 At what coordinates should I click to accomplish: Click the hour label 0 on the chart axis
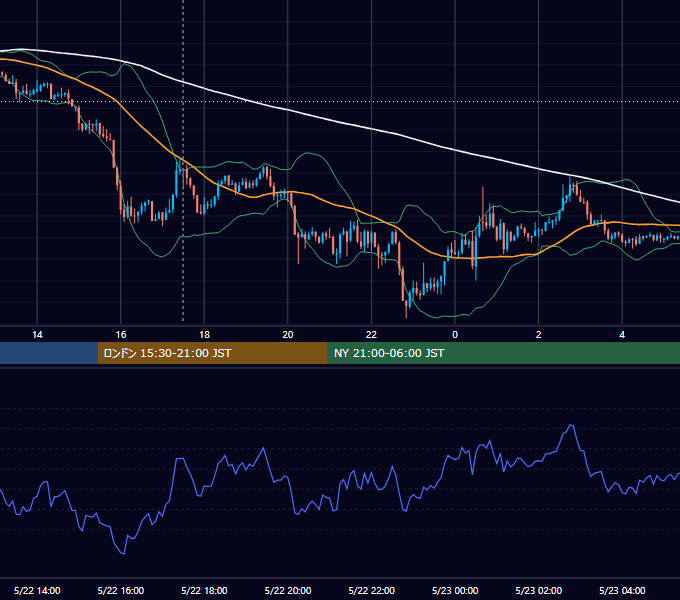pyautogui.click(x=455, y=335)
